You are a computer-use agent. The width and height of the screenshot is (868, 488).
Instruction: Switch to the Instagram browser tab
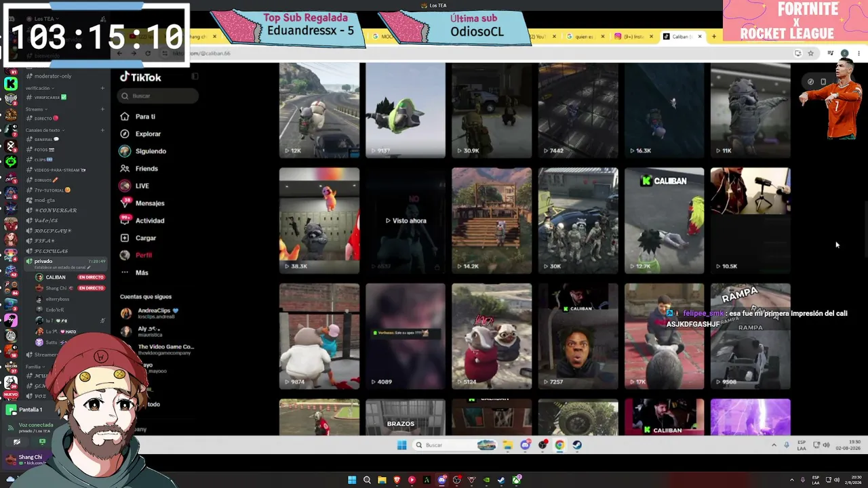633,37
